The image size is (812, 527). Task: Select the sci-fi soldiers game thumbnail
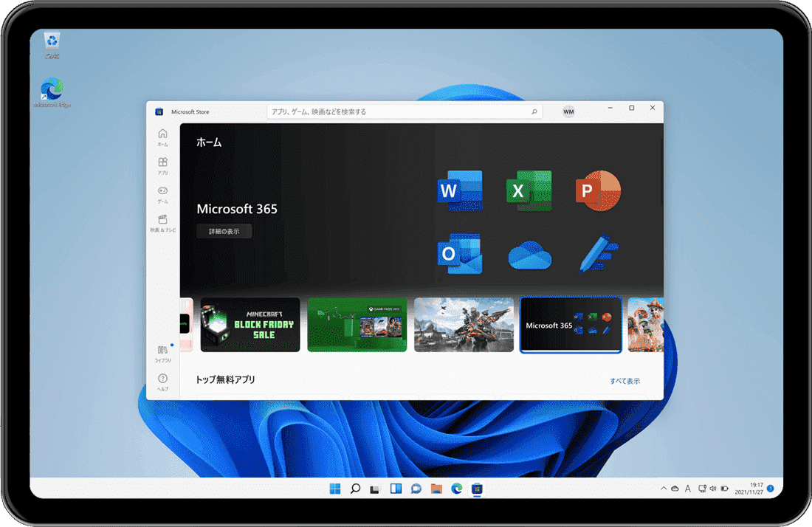pos(464,325)
